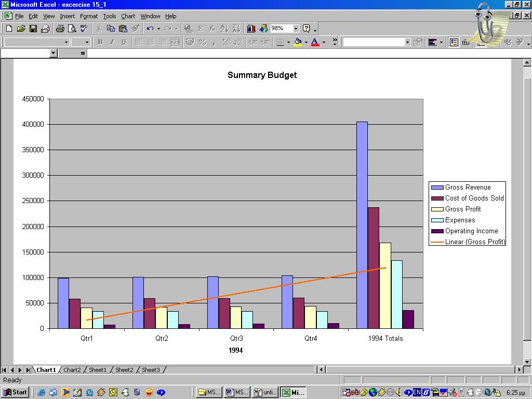Viewport: 532px width, 399px height.
Task: Click the Paste clipboard icon
Action: click(123, 29)
